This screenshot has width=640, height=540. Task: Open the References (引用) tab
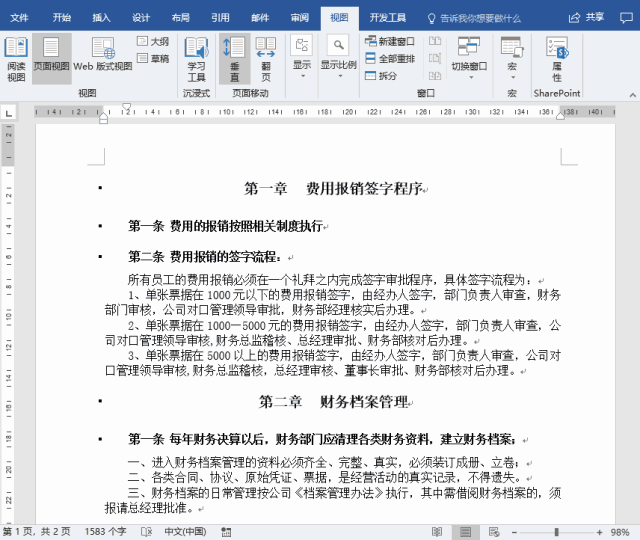pyautogui.click(x=220, y=18)
